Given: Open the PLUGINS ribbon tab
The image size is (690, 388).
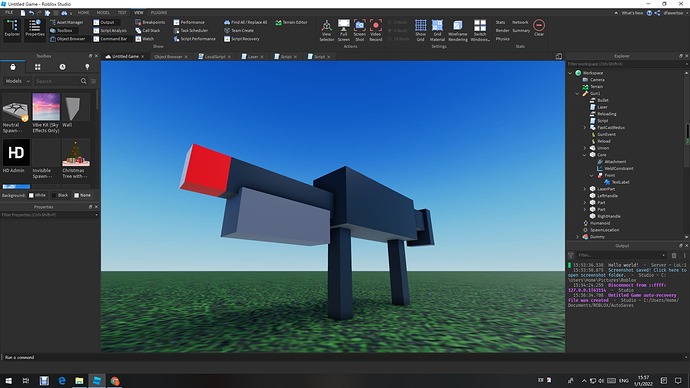Looking at the screenshot, I should point(159,13).
